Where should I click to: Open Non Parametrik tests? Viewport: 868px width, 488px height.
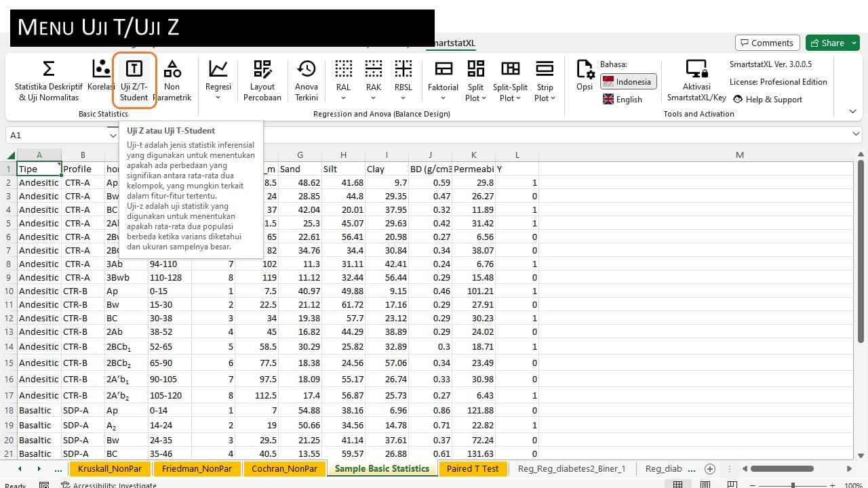172,81
